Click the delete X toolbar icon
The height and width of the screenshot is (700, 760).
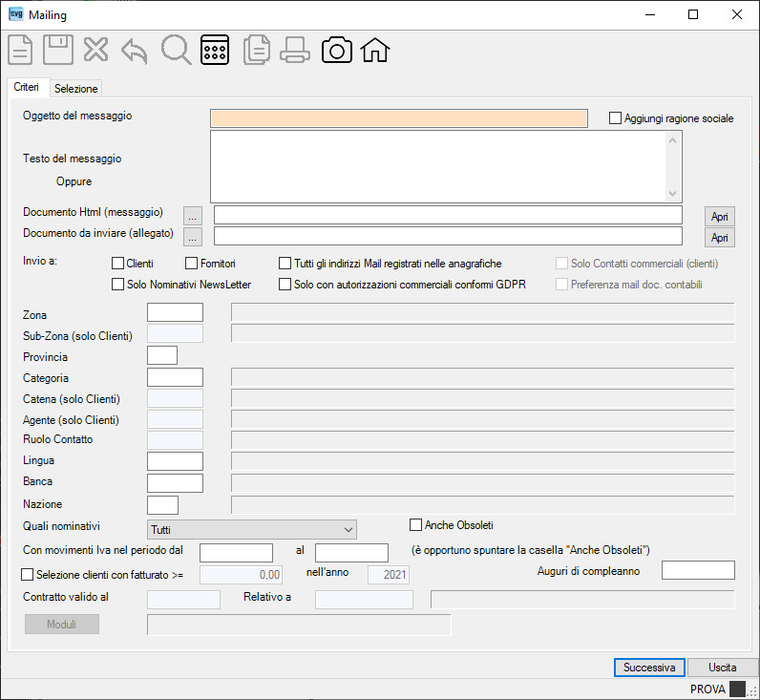(x=96, y=50)
